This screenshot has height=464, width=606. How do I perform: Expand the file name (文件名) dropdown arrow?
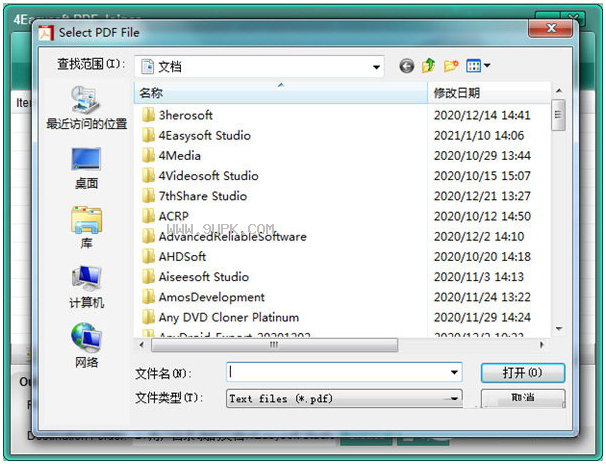454,372
